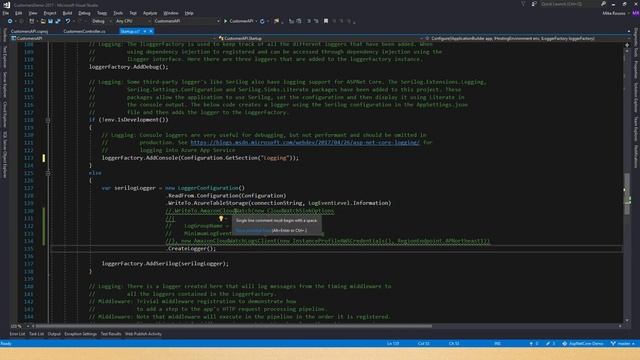
Task: Click the Mike Rousos account name
Action: tap(614, 13)
